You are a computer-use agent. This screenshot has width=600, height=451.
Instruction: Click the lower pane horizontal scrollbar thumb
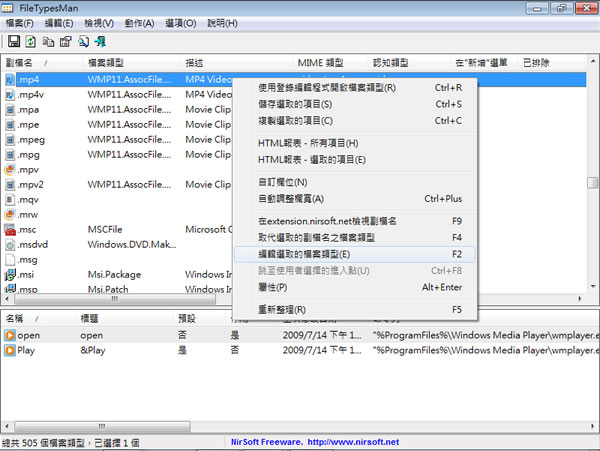coord(102,426)
